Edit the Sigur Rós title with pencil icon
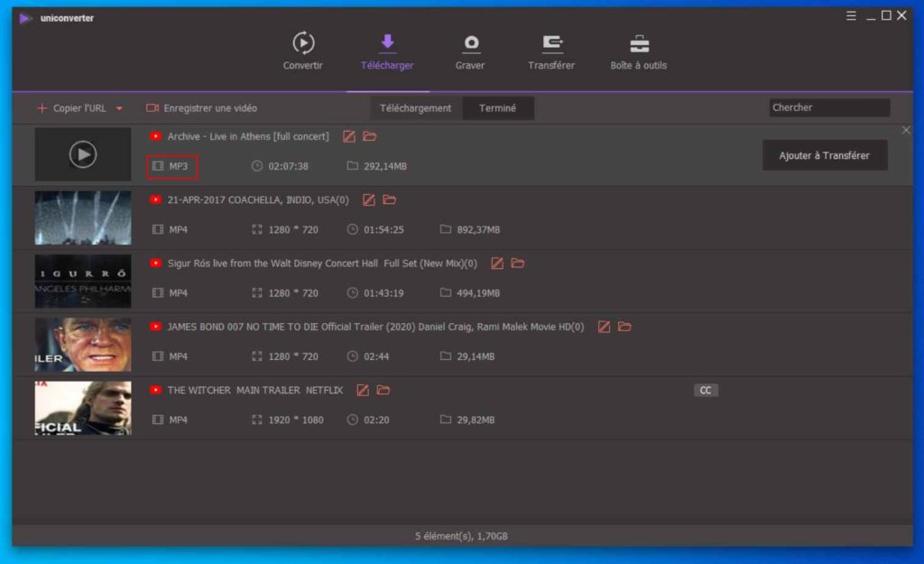The height and width of the screenshot is (564, 924). pyautogui.click(x=497, y=264)
